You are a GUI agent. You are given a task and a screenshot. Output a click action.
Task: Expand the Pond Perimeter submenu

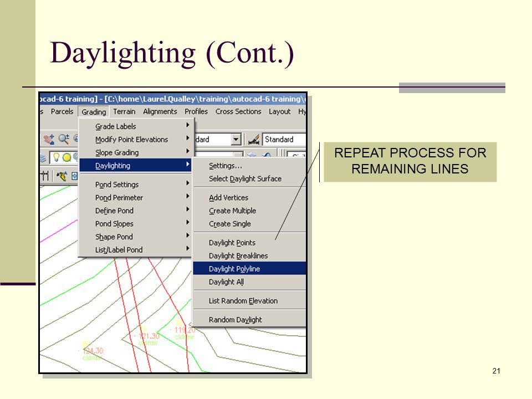135,197
